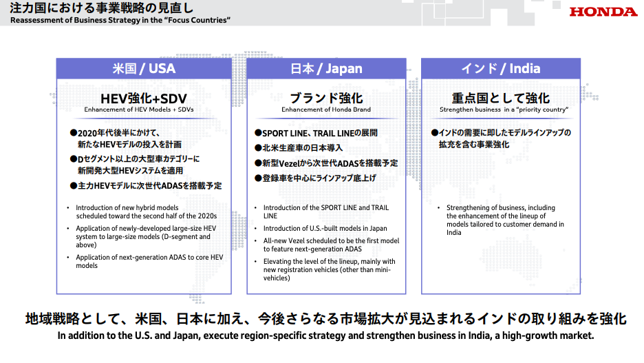Click "Enhancement of Honda Brand" subtitle
Screen dimensions: 644x363
click(x=326, y=110)
